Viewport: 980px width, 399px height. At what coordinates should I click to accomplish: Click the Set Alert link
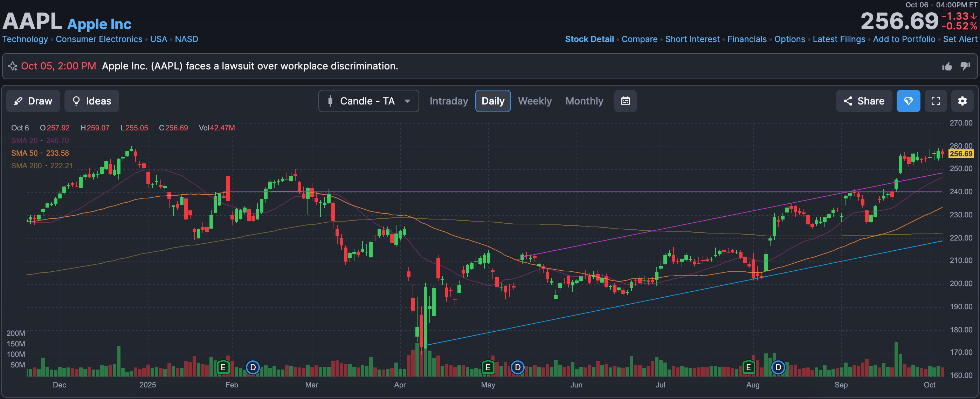coord(960,39)
